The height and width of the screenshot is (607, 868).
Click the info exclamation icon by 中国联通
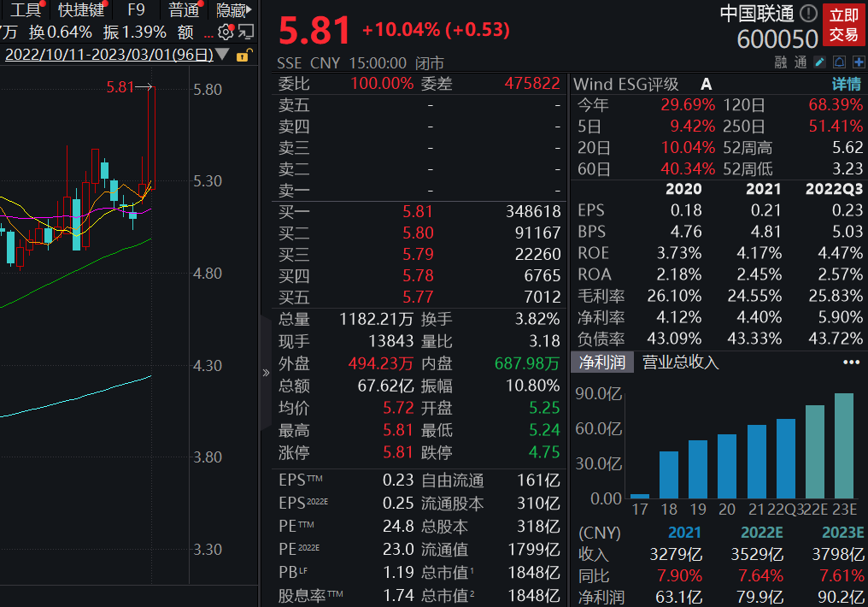(x=809, y=14)
